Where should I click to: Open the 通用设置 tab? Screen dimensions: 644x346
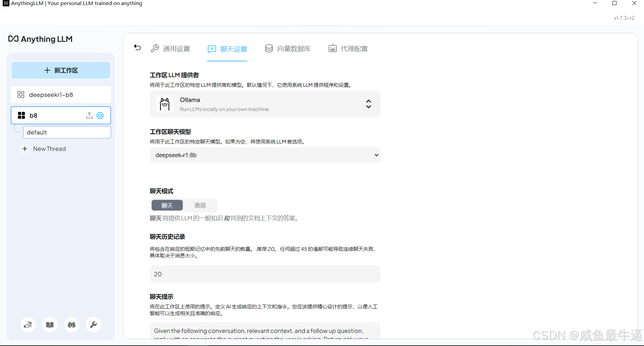170,49
